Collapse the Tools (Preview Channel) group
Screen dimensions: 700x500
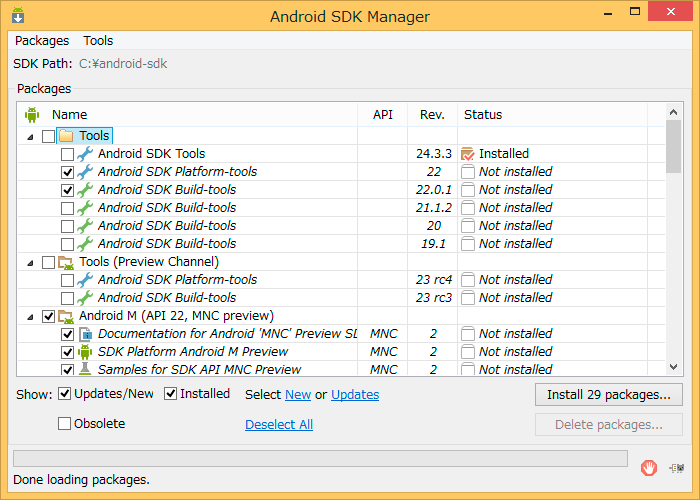(x=30, y=263)
